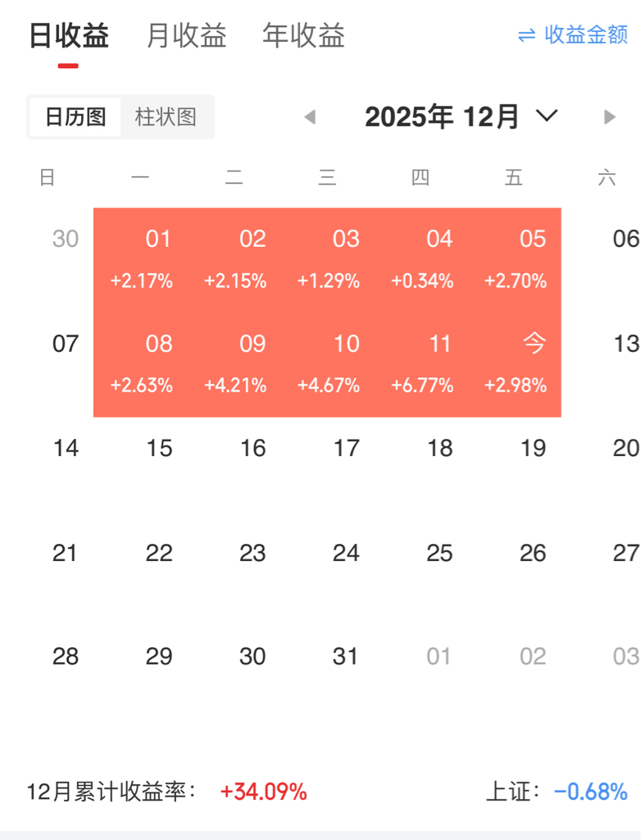Select December 01 with +2.17% return

(x=142, y=259)
